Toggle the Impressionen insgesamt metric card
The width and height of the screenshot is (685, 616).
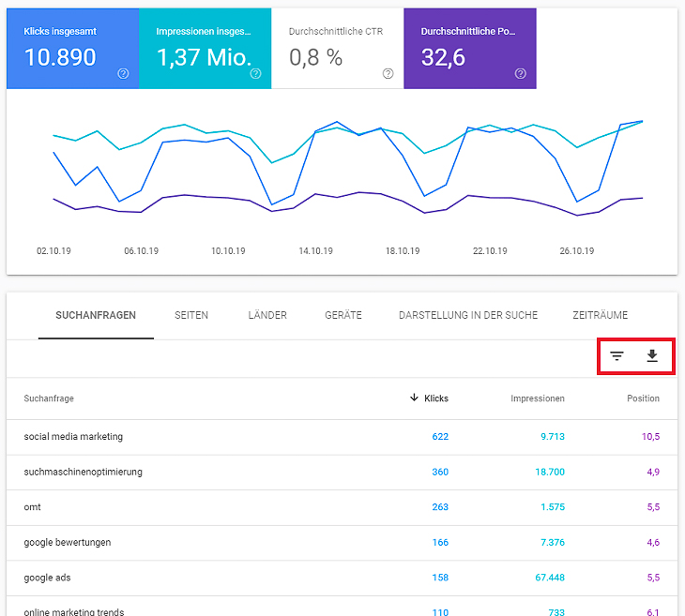(x=204, y=49)
